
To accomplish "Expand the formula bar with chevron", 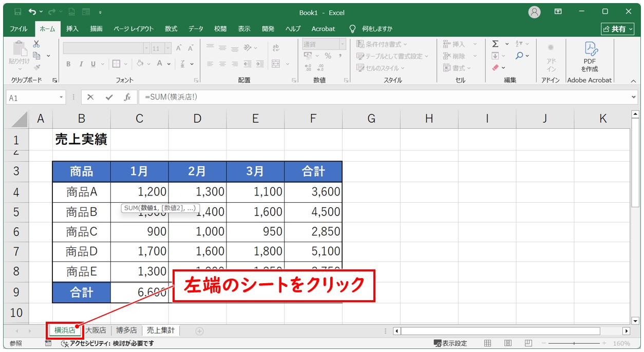I will pos(633,97).
